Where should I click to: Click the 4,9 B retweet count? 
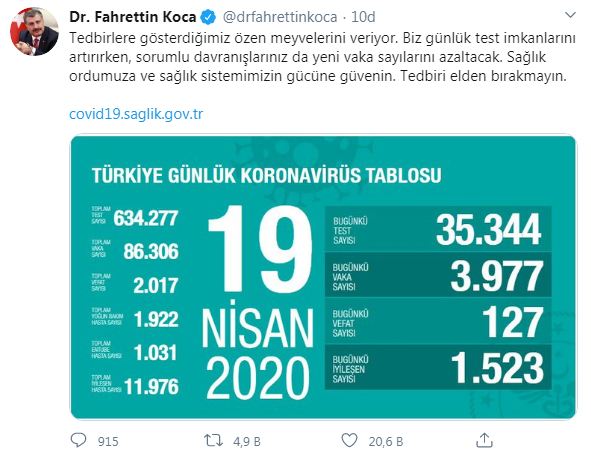click(247, 441)
